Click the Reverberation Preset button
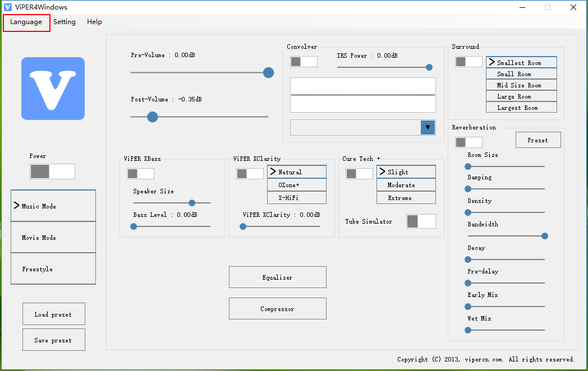Screen dimensions: 588x371 click(x=538, y=140)
